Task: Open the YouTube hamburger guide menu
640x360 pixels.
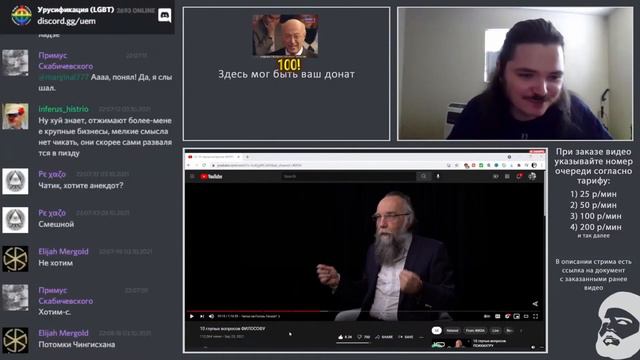Action: tap(192, 176)
